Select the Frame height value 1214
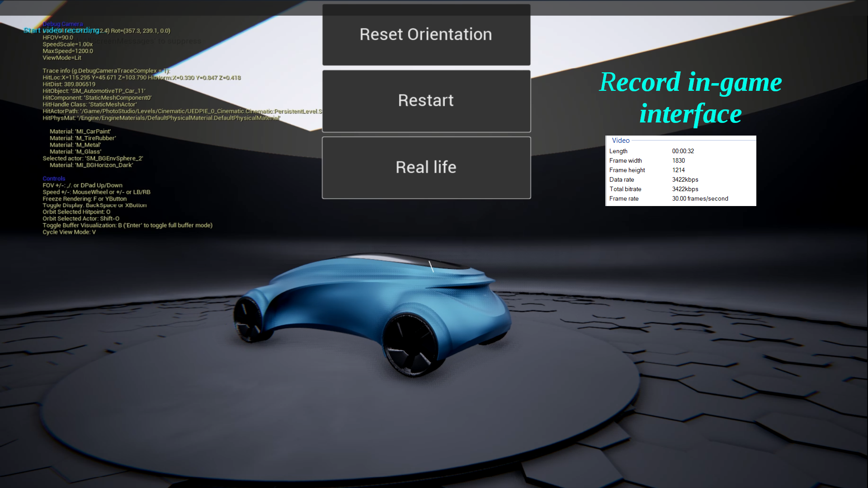The height and width of the screenshot is (488, 868). [678, 170]
